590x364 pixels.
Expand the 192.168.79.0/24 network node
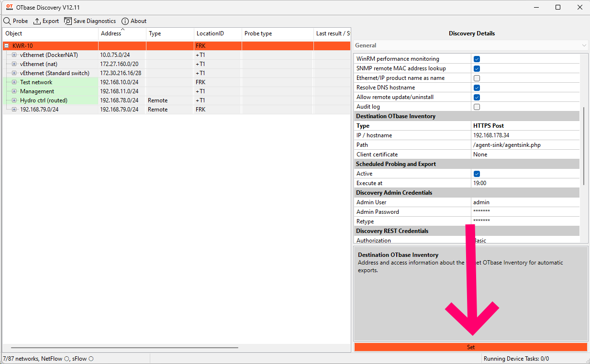(14, 110)
